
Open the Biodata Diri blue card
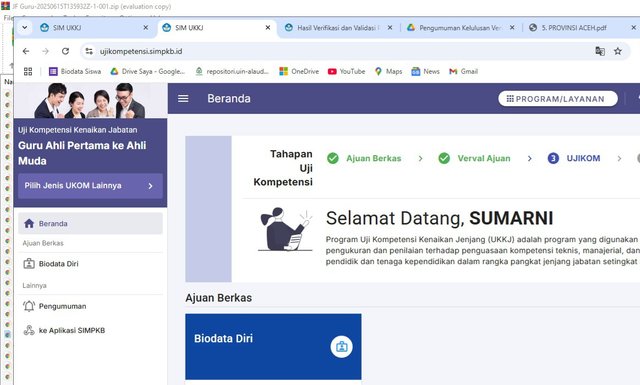pos(273,347)
